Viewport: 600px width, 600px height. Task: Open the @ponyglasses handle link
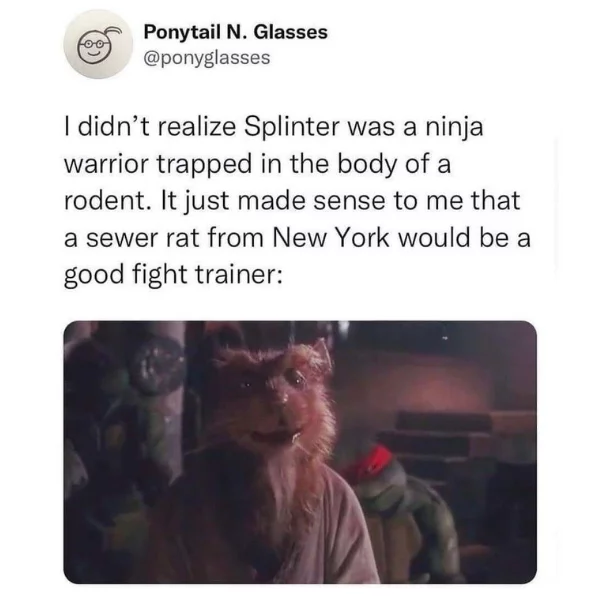[x=207, y=58]
